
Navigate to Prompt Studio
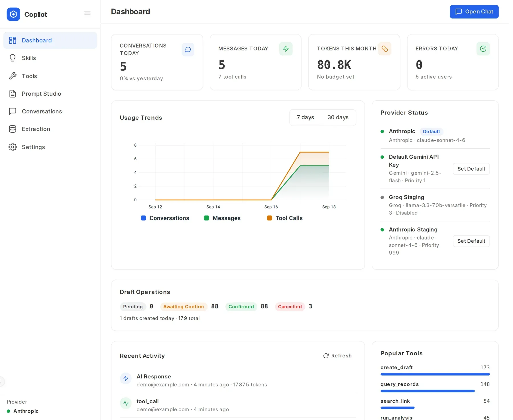click(x=50, y=94)
